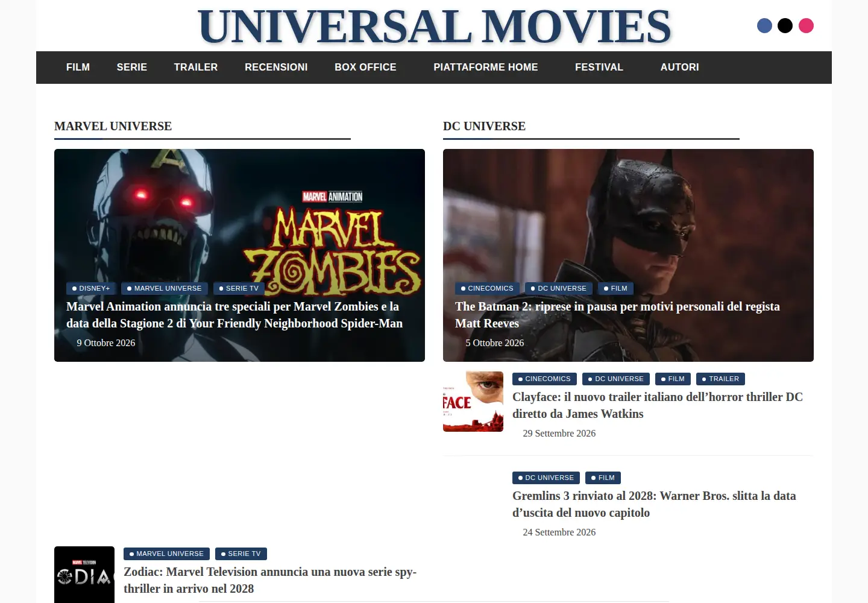The image size is (868, 603).
Task: Open the TRAILER menu item
Action: pos(196,68)
